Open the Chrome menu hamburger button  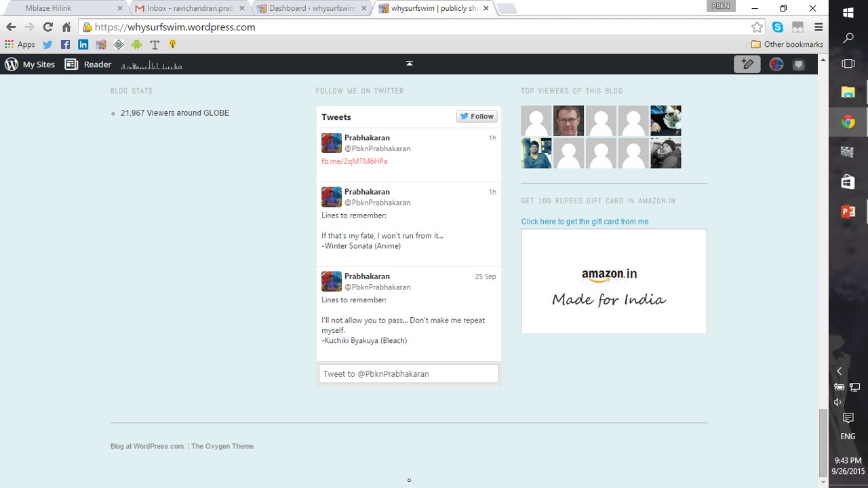818,27
